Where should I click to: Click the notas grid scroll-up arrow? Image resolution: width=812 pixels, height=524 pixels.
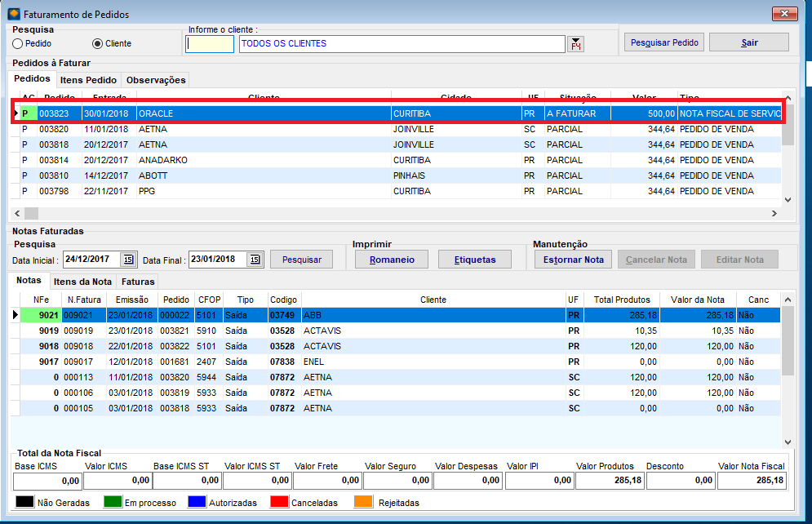coord(788,300)
